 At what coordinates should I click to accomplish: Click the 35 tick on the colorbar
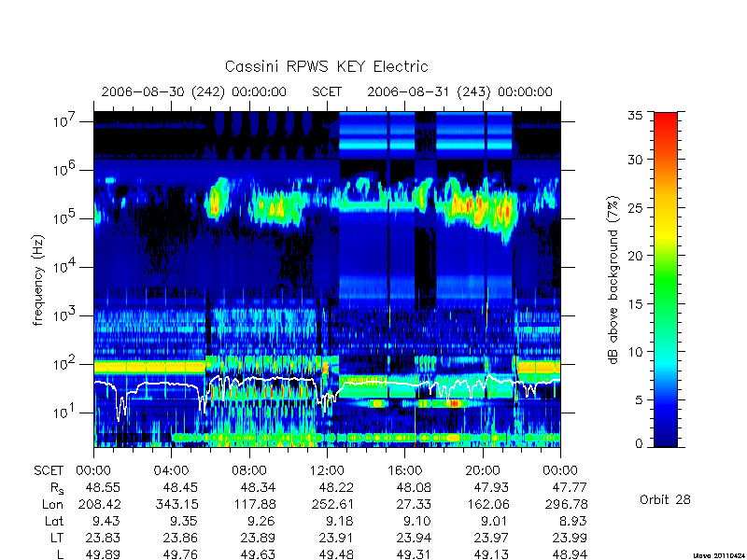(x=635, y=115)
